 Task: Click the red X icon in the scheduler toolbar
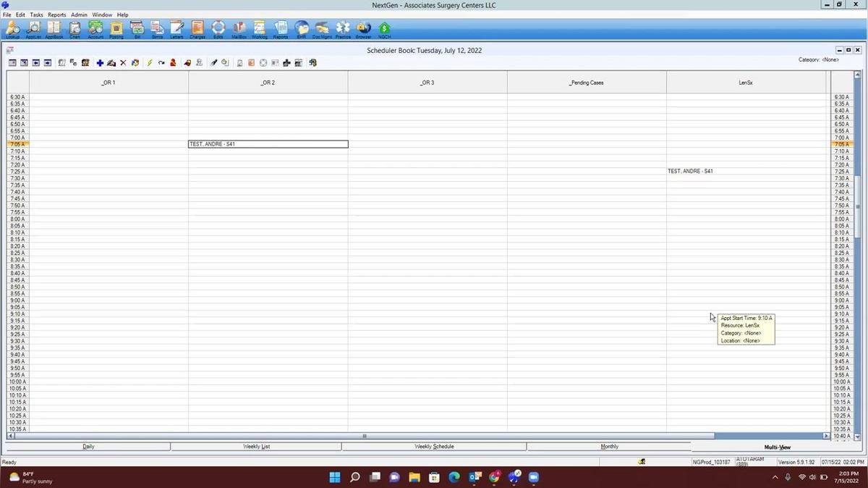point(123,63)
